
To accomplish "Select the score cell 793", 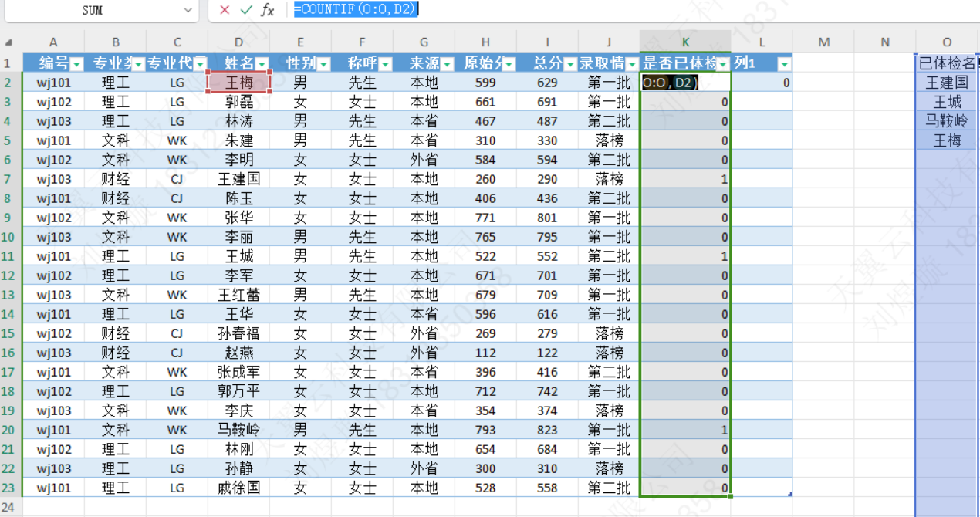I will point(485,430).
